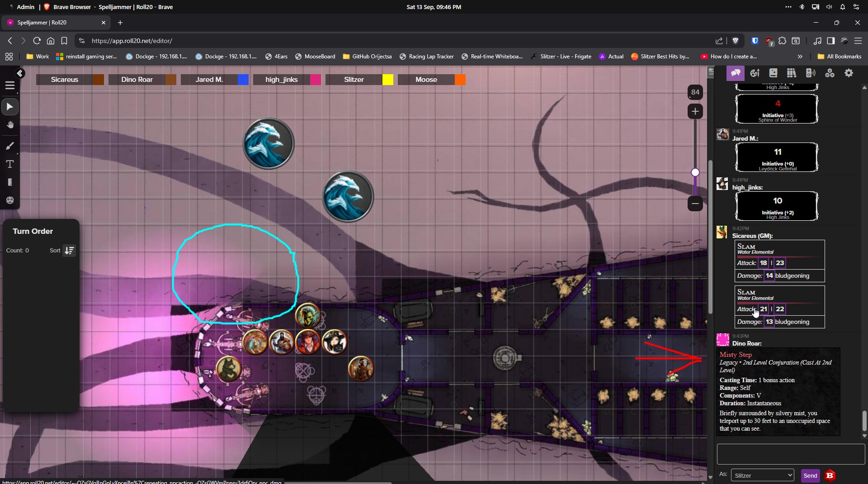Expand the layers hamburger menu

tap(10, 85)
